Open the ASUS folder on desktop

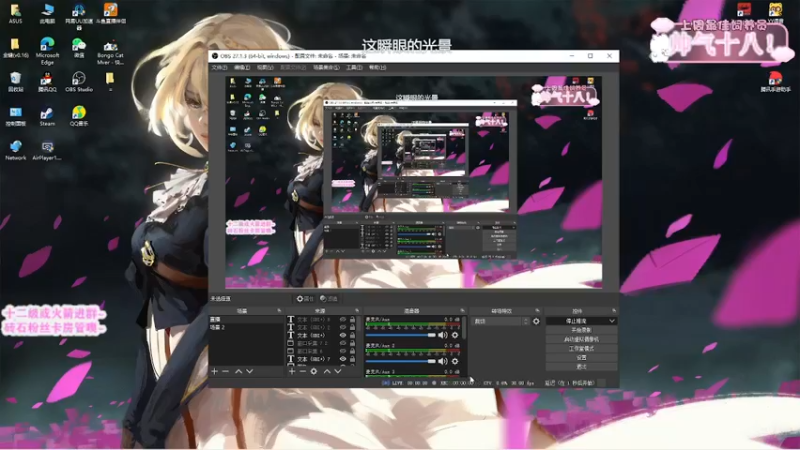tap(15, 14)
